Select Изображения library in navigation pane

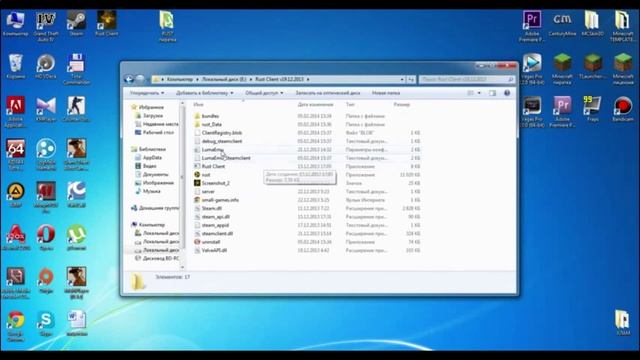point(155,183)
